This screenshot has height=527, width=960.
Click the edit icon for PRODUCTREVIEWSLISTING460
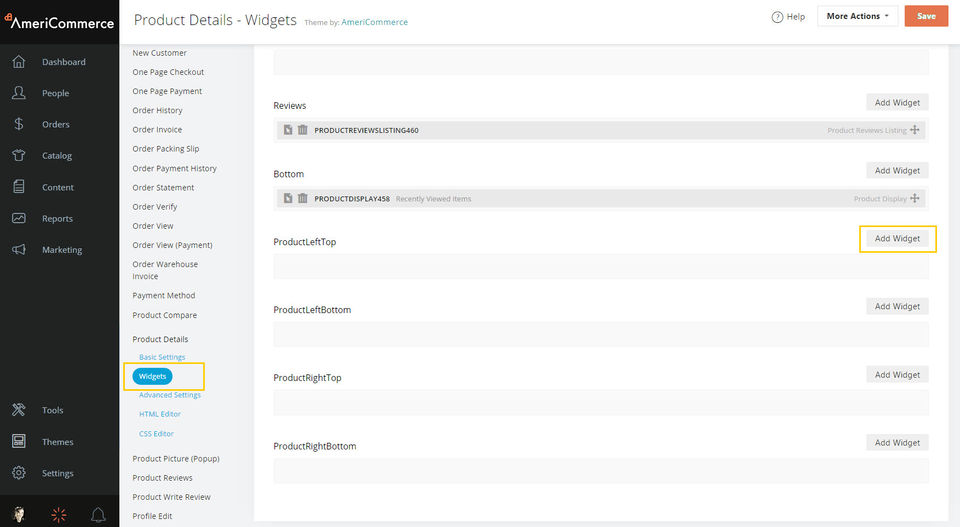288,130
